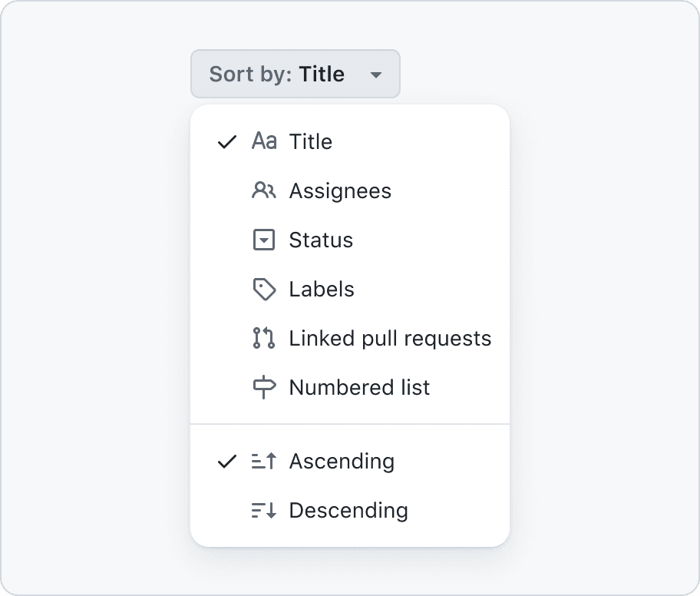Click the Ascending label text
The width and height of the screenshot is (700, 596).
[x=342, y=462]
